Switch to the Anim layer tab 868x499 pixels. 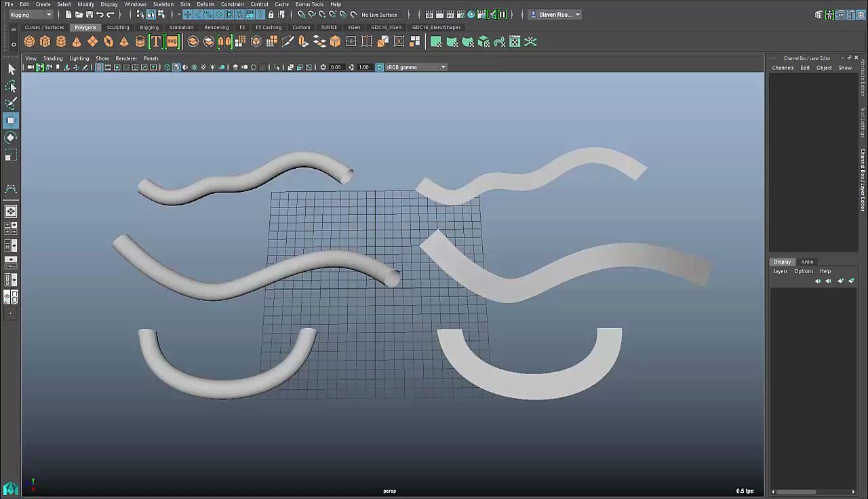click(x=807, y=262)
